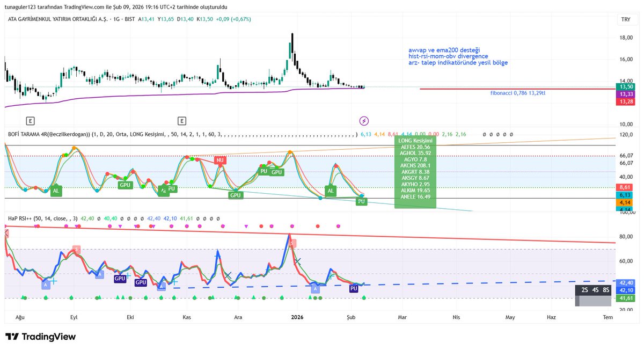Click the TradingView logo
This screenshot has height=350, width=644.
41,337
